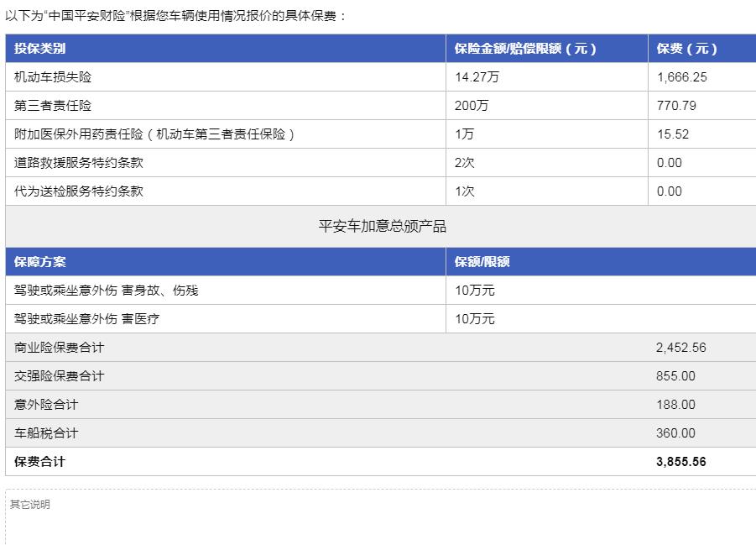The height and width of the screenshot is (545, 756).
Task: Click the '2次' cell
Action: pos(465,162)
